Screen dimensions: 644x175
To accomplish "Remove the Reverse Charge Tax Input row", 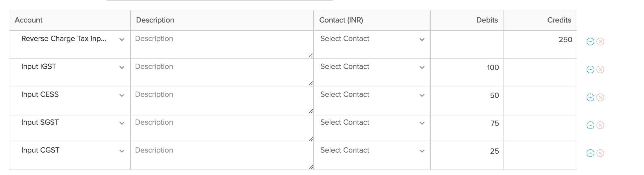I will pos(600,42).
